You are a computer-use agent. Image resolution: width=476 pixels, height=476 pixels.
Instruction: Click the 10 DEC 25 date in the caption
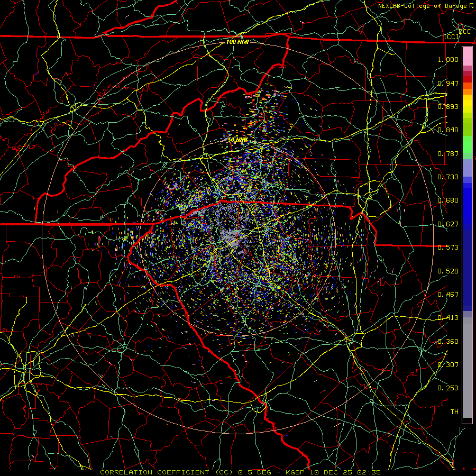tap(332, 472)
